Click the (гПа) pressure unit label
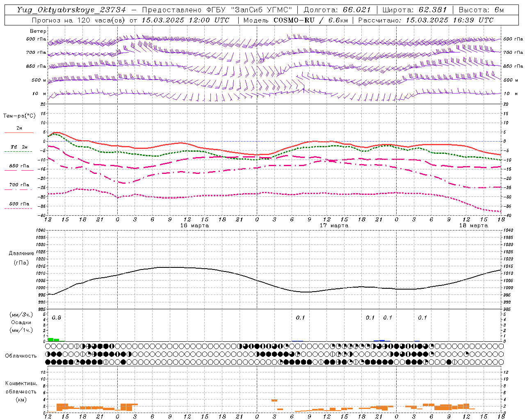The height and width of the screenshot is (420, 525). coord(21,262)
